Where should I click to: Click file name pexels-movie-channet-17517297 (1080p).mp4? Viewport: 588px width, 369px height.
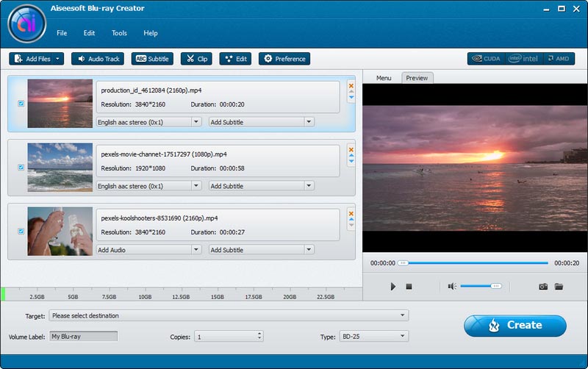point(164,154)
